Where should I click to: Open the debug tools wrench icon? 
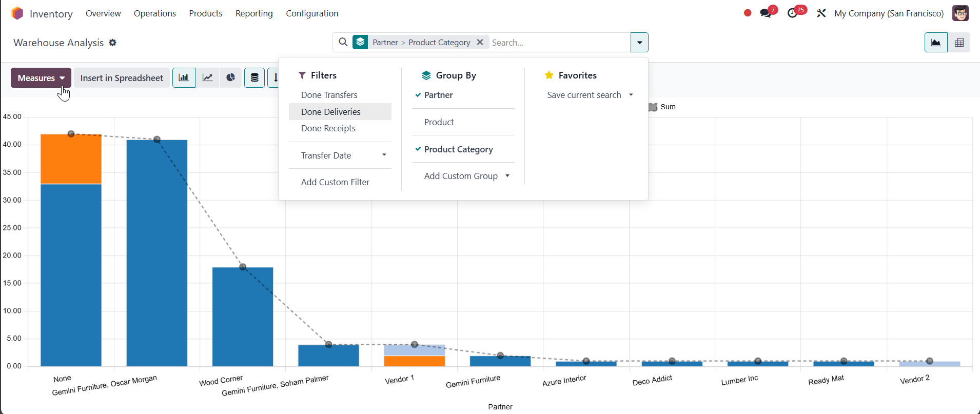821,13
